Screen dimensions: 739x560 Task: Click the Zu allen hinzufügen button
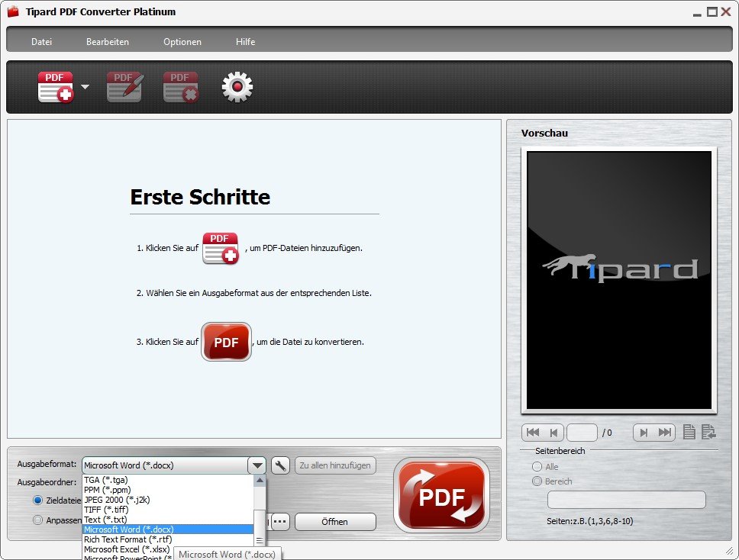click(335, 465)
